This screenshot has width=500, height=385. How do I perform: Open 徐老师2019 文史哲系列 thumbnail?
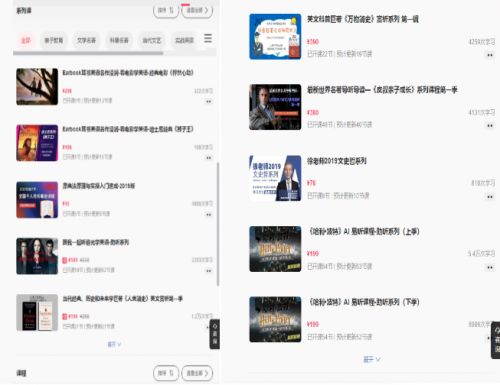point(275,178)
